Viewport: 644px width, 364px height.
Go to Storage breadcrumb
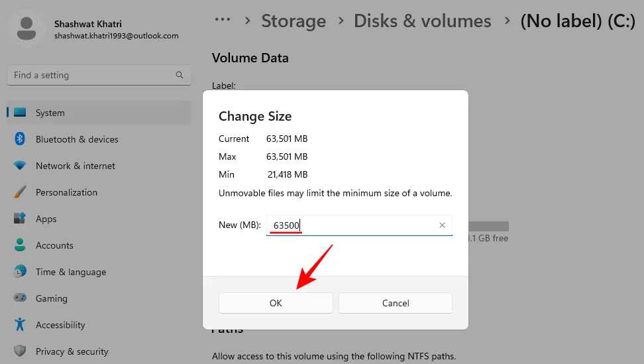point(294,21)
